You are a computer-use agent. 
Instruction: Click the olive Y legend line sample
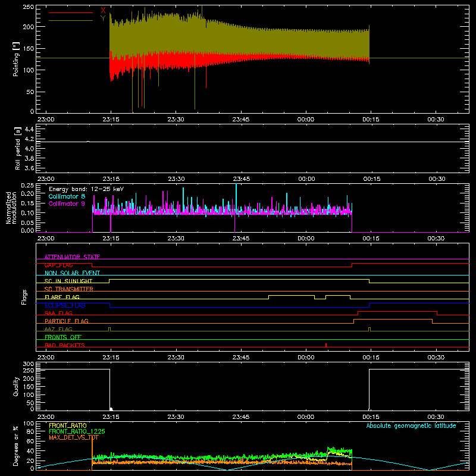pos(71,21)
